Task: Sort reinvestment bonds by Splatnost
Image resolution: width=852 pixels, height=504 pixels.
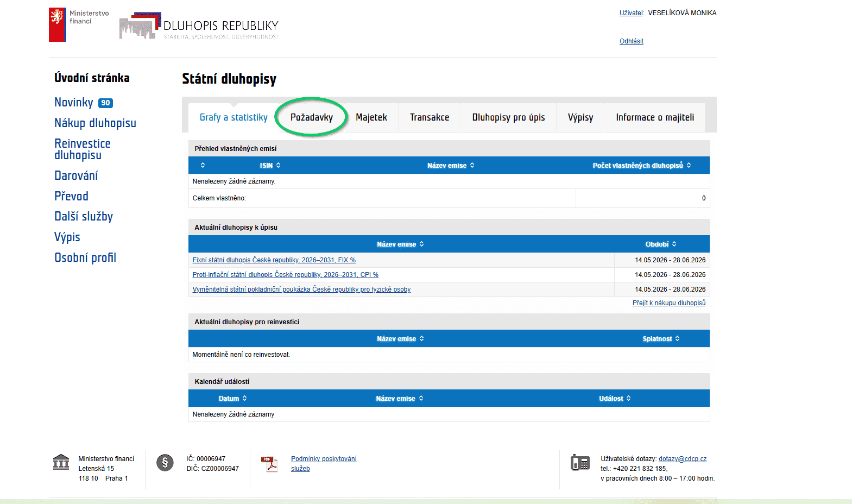Action: (661, 338)
